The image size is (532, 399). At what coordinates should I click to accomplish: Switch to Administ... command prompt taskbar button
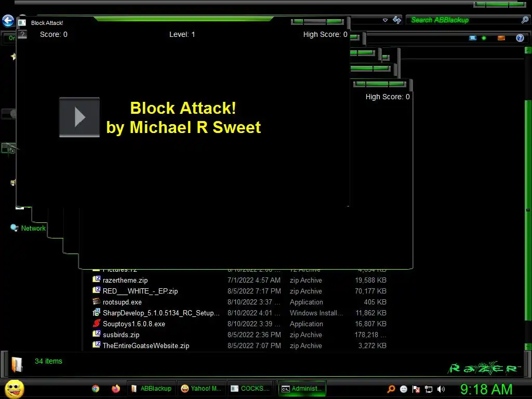(302, 389)
